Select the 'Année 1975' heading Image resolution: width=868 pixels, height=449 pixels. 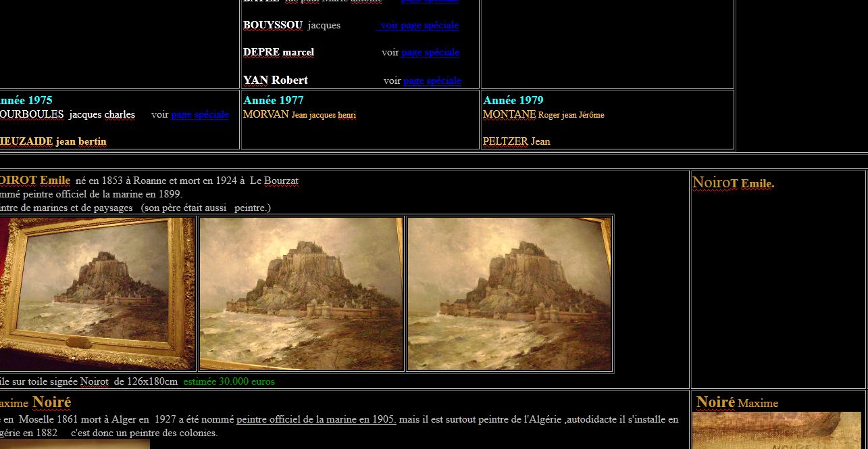click(x=26, y=101)
